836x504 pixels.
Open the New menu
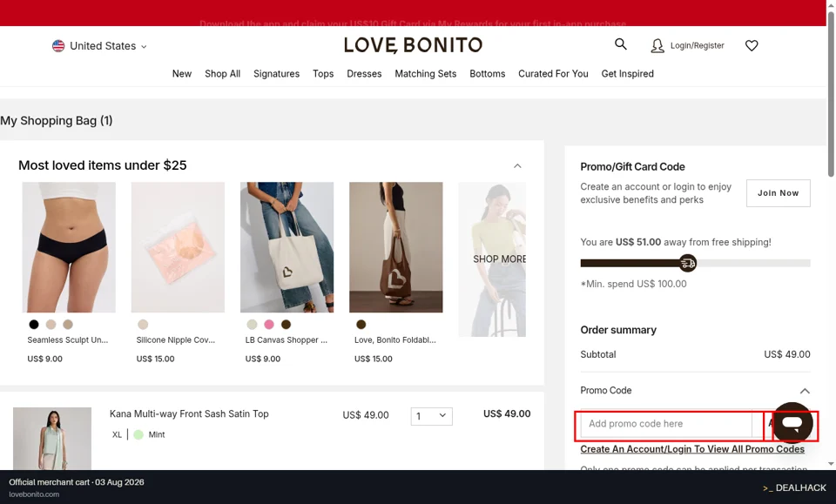click(182, 73)
